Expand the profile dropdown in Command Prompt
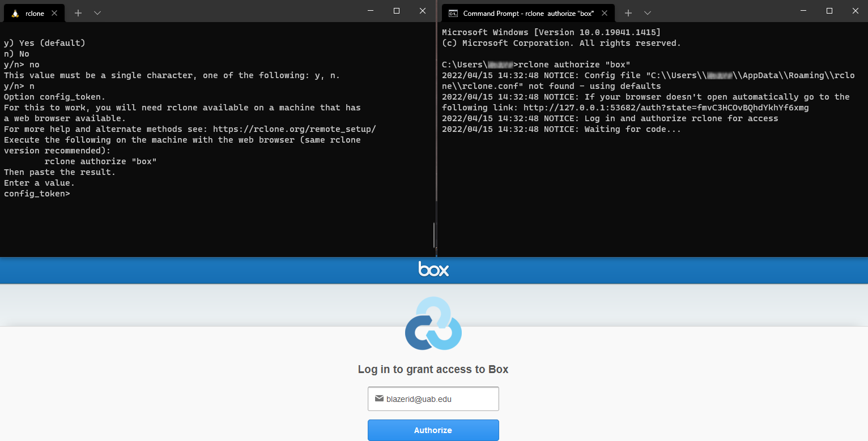Image resolution: width=868 pixels, height=441 pixels. point(648,13)
